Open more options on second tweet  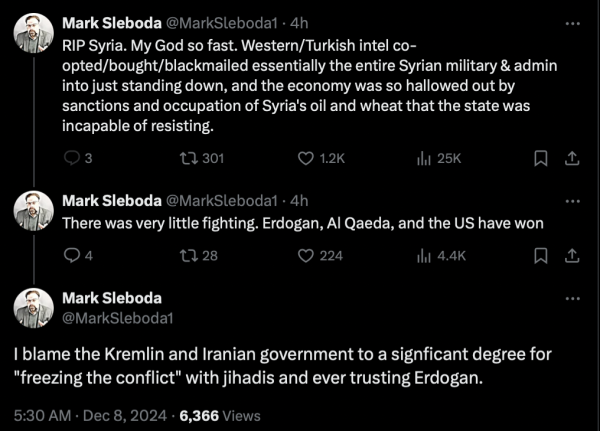[x=572, y=201]
